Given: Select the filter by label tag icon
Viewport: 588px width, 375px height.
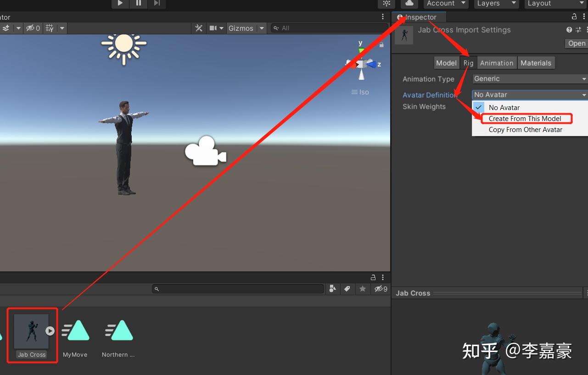Looking at the screenshot, I should click(347, 288).
